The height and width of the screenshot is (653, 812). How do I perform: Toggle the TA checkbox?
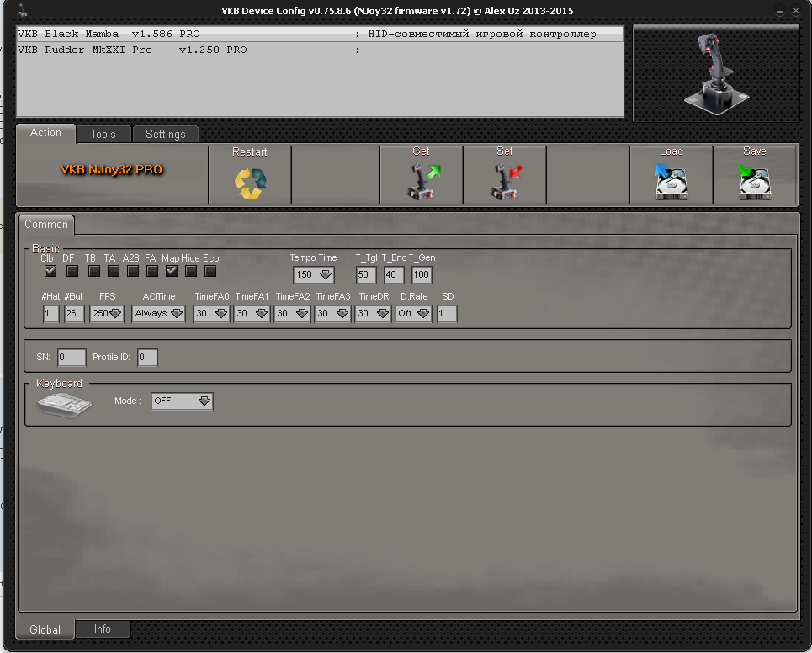point(114,271)
